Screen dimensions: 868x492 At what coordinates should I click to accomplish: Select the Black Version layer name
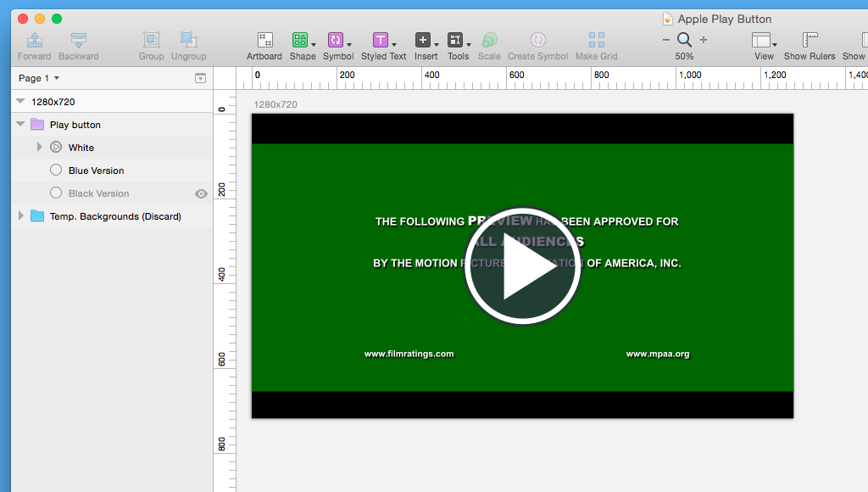click(x=98, y=193)
